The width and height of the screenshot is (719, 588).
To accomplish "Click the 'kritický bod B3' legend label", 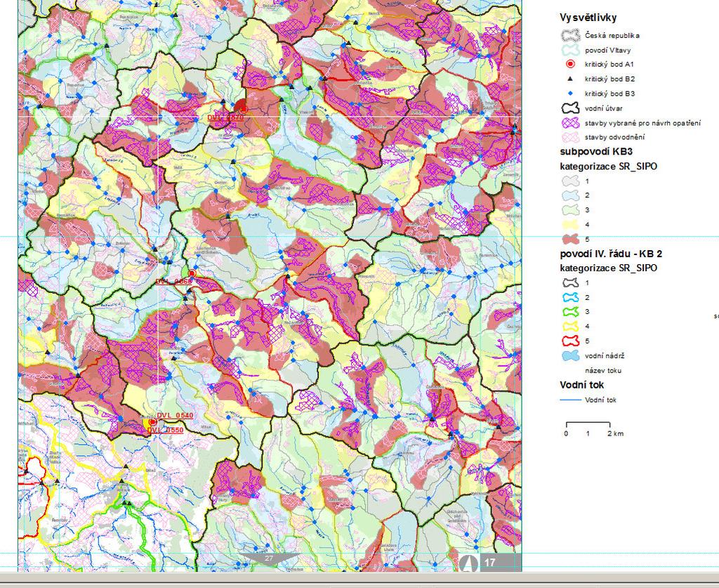I will (x=609, y=93).
